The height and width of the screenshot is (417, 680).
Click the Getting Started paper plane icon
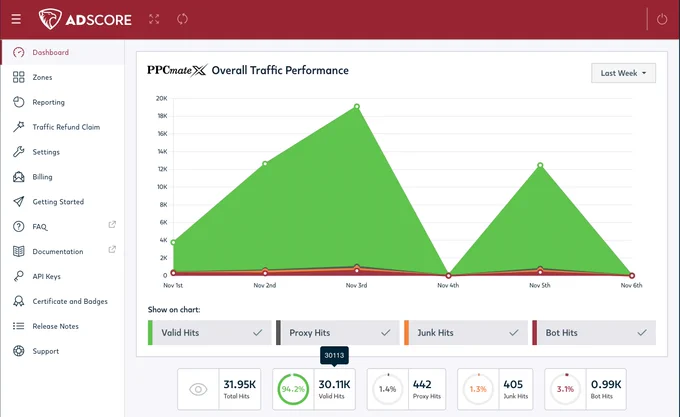pyautogui.click(x=19, y=202)
